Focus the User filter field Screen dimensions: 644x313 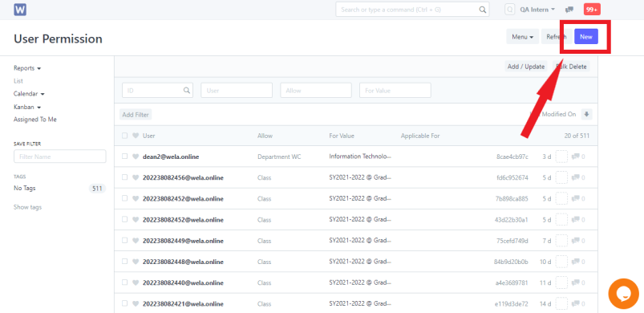click(237, 91)
